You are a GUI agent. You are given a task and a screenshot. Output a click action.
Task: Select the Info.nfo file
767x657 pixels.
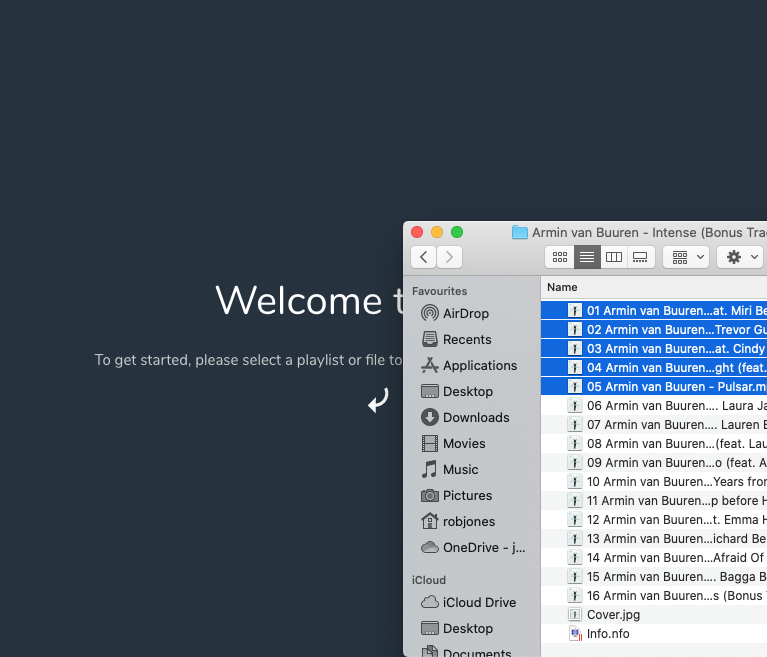click(x=608, y=633)
